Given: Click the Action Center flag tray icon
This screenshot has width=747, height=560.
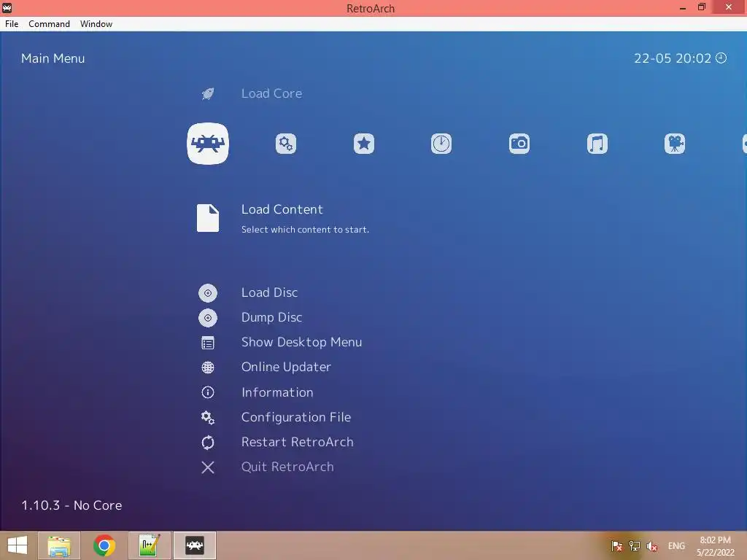Looking at the screenshot, I should [616, 545].
